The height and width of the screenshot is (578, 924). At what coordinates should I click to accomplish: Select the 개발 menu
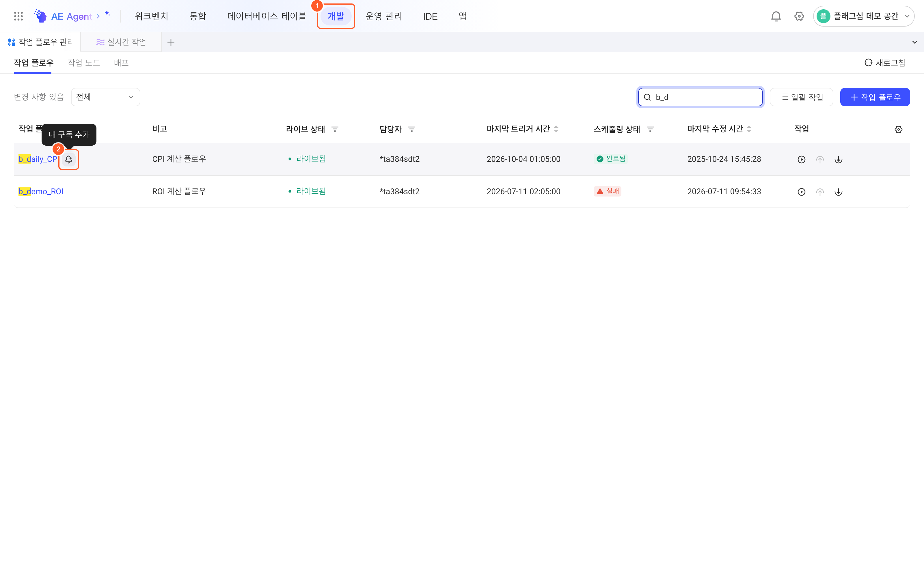pyautogui.click(x=336, y=16)
